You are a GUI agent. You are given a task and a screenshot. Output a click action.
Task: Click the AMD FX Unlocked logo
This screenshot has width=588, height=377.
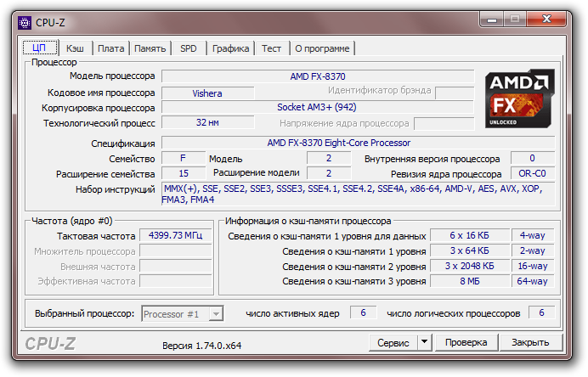(517, 98)
